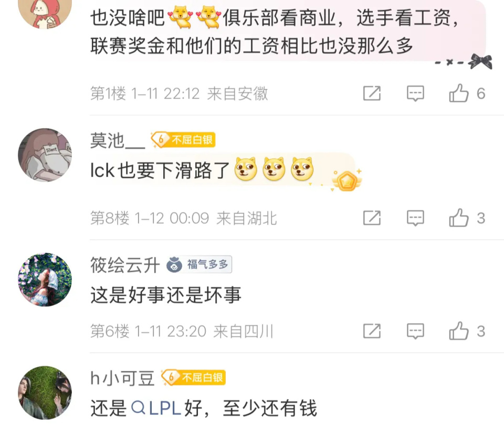Like the floor 1 comment from 安徽
The image size is (504, 429).
click(x=467, y=93)
